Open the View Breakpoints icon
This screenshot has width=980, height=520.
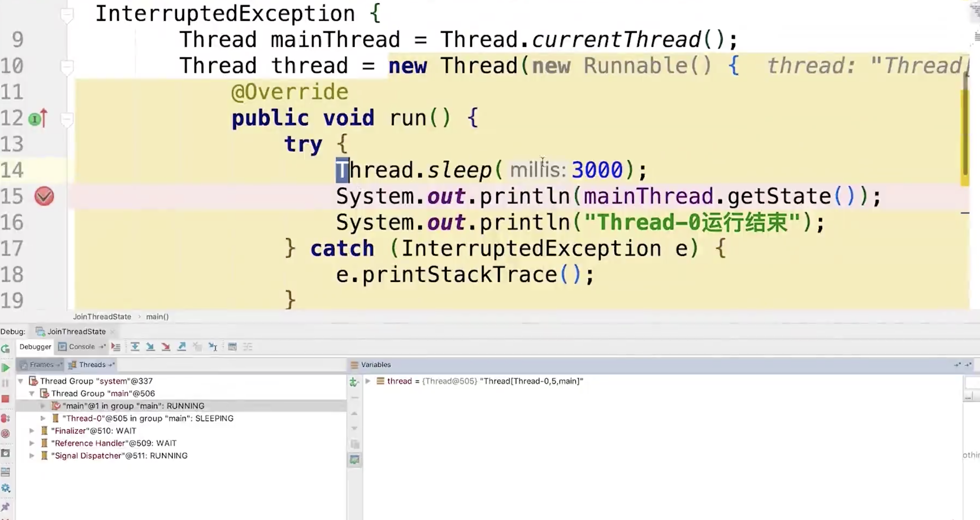click(x=5, y=419)
